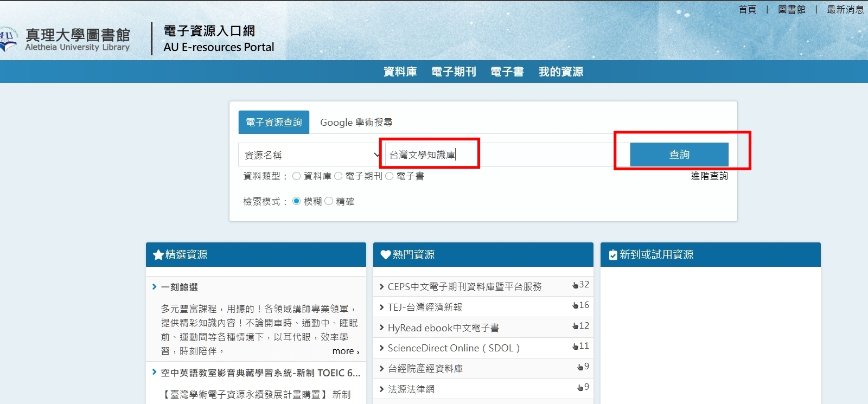Open the 資源名稱 search field dropdown
The image size is (868, 404).
(311, 155)
